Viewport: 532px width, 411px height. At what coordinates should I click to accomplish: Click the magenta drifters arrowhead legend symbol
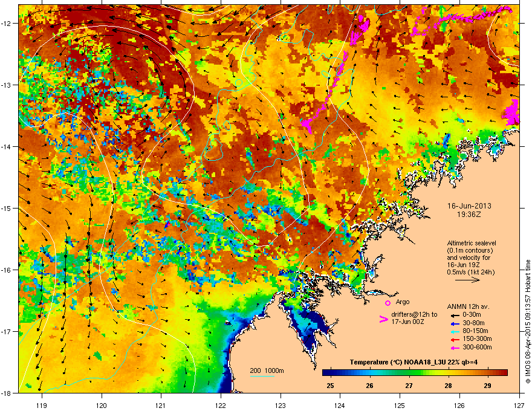click(x=383, y=319)
